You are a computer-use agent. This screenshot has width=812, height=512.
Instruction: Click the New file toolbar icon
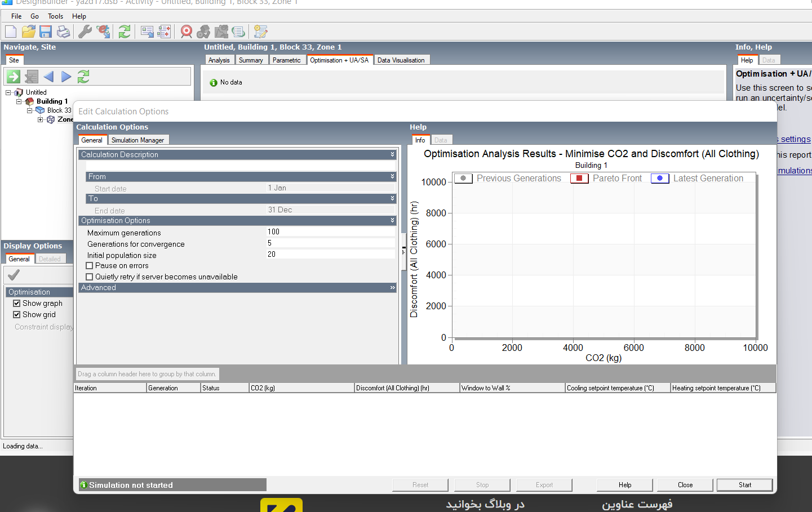point(11,32)
